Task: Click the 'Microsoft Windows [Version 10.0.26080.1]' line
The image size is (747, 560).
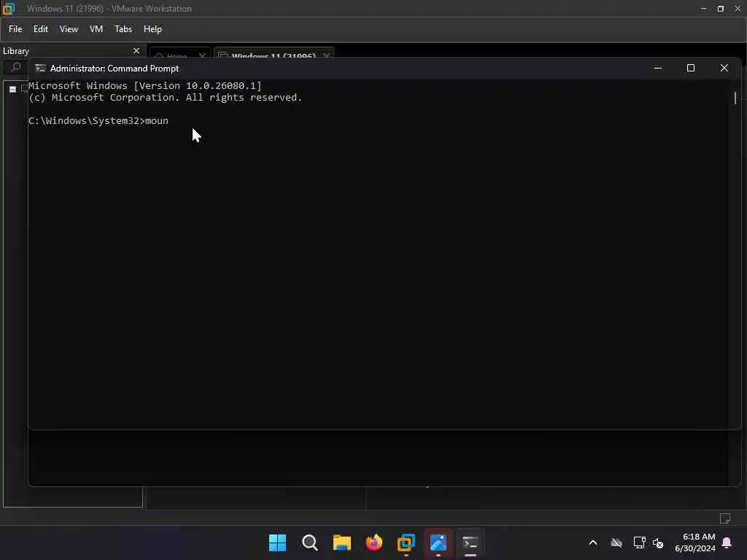Action: tap(145, 86)
